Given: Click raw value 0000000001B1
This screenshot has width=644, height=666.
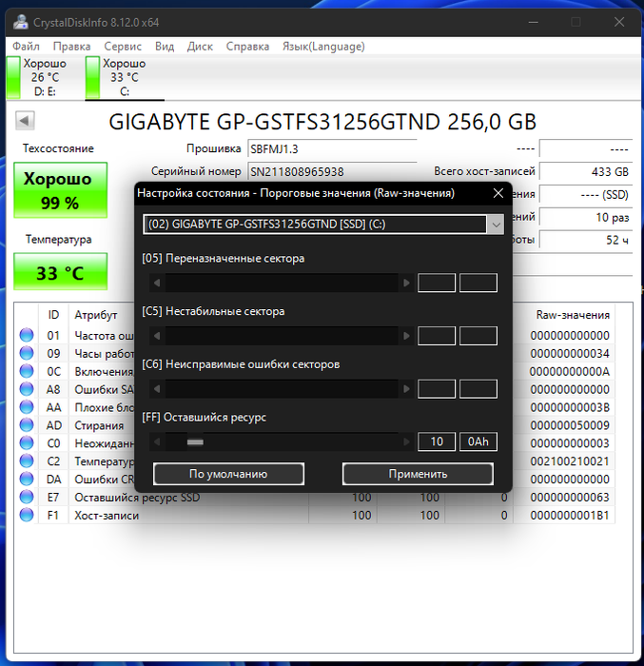Looking at the screenshot, I should tap(570, 516).
